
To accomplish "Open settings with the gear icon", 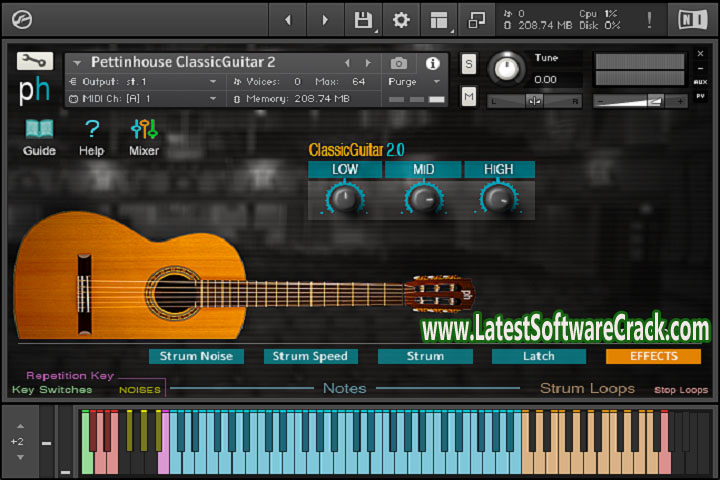I will pyautogui.click(x=401, y=19).
